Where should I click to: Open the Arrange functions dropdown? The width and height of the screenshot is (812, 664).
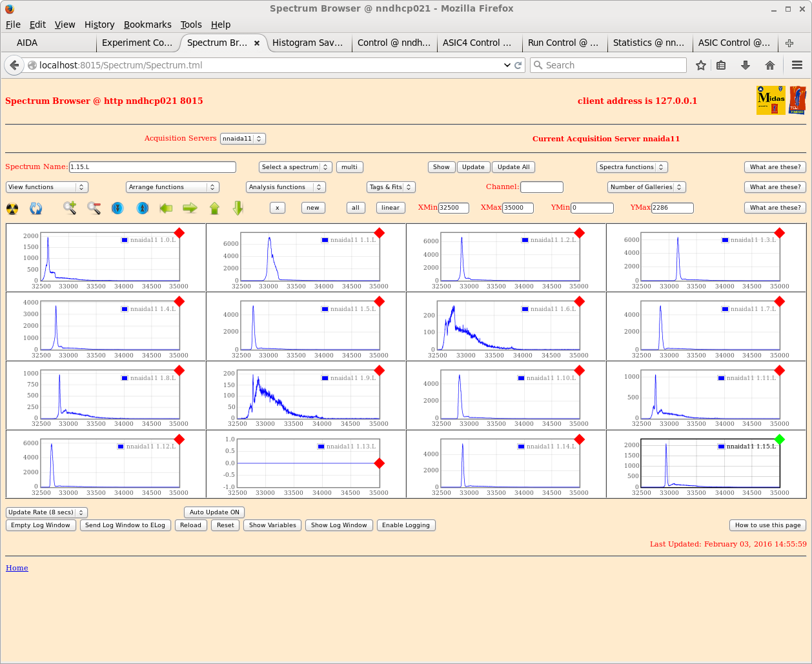pos(173,187)
